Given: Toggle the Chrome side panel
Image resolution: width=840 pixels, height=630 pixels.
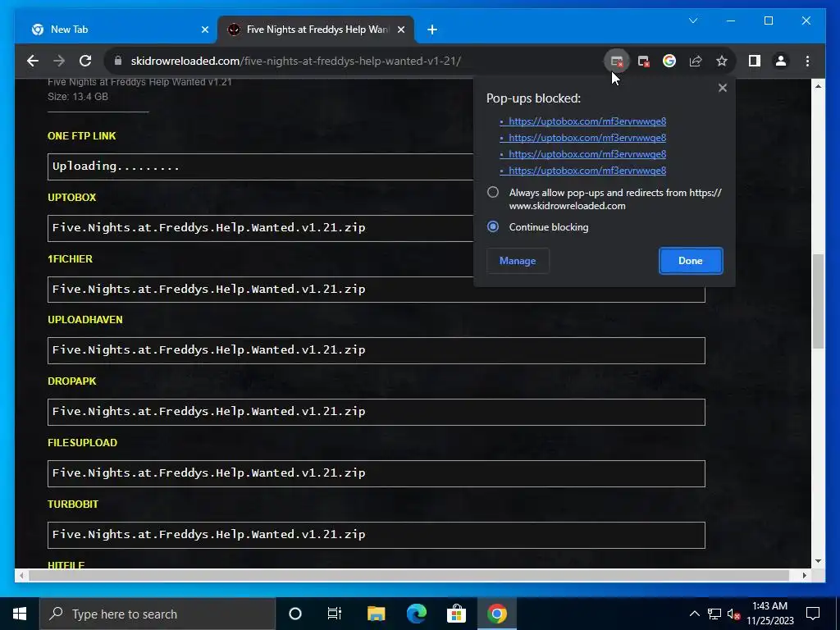Looking at the screenshot, I should click(755, 61).
